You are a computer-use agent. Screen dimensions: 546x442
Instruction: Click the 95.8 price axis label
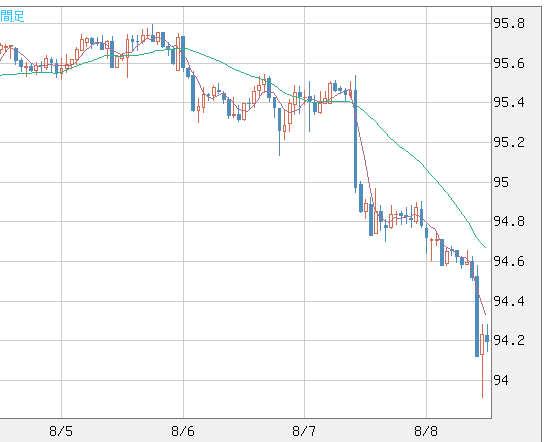tap(509, 23)
